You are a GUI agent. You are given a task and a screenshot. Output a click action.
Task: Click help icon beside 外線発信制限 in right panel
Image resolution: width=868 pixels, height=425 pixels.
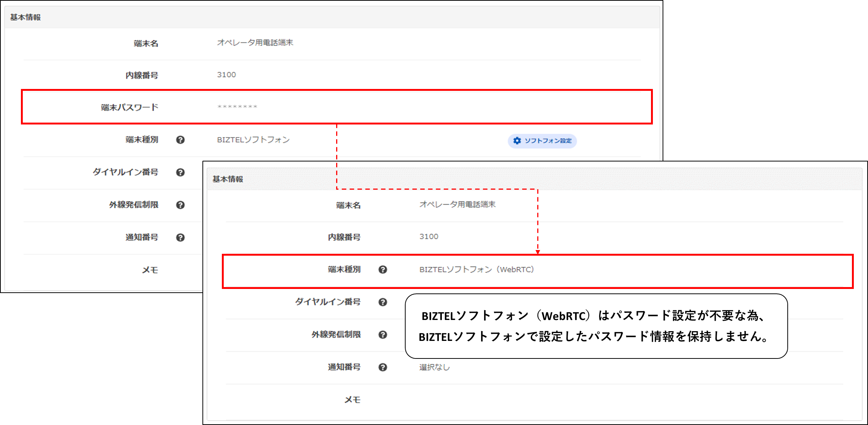[x=382, y=335]
